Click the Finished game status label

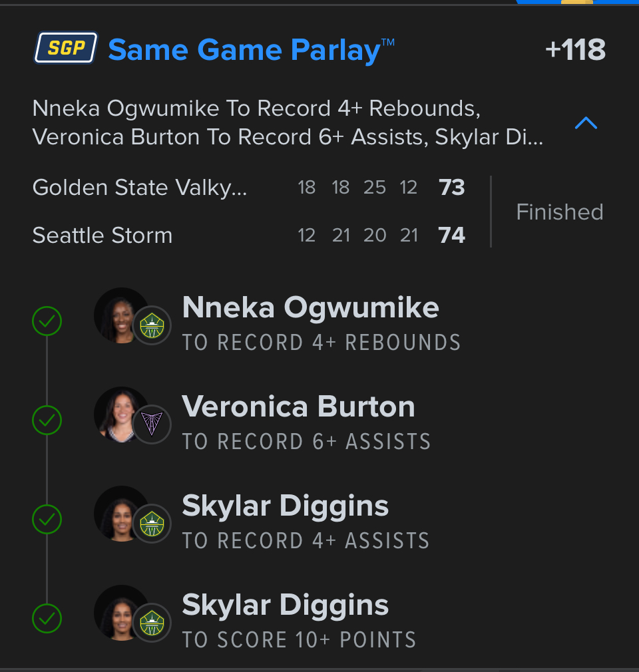(x=560, y=212)
